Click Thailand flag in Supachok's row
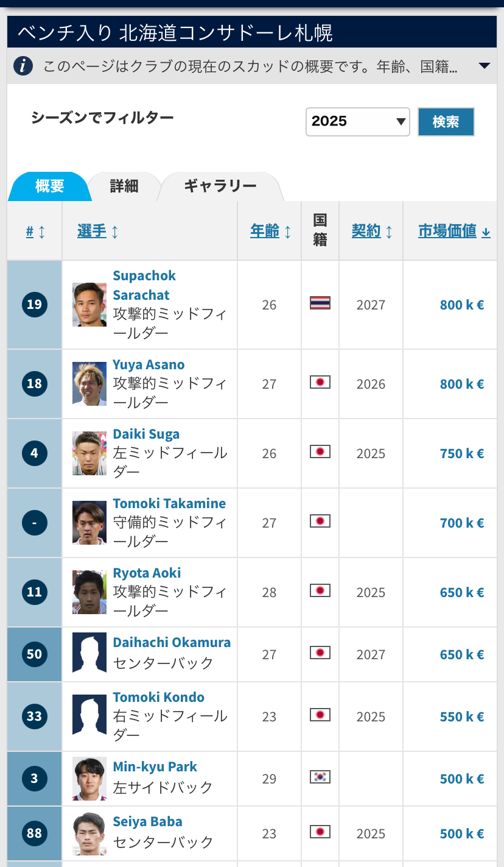Image resolution: width=504 pixels, height=867 pixels. (x=320, y=303)
